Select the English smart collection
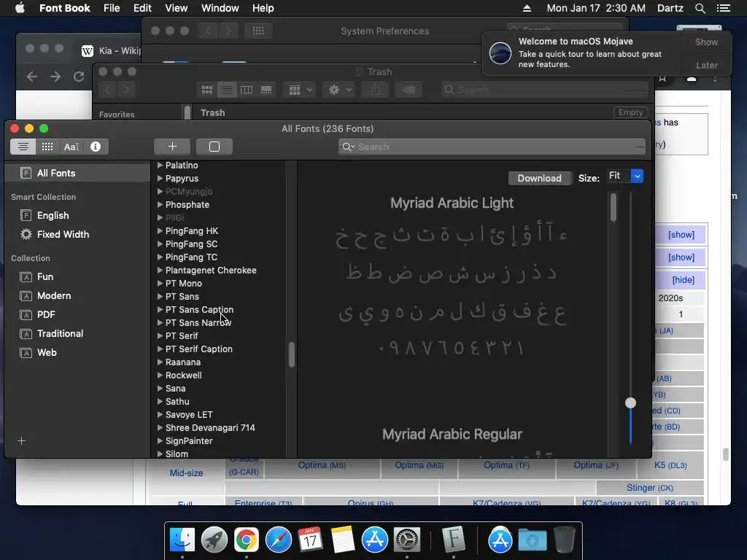 coord(53,215)
